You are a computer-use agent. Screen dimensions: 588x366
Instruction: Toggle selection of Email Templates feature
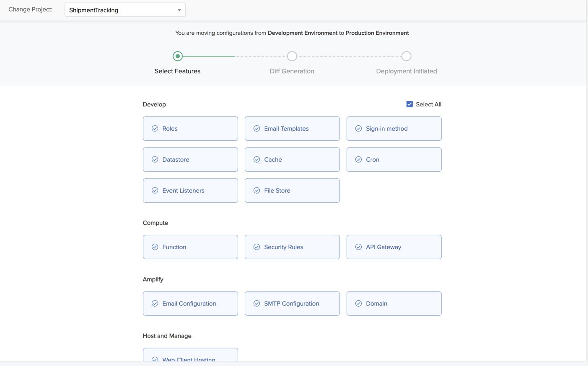pos(292,129)
